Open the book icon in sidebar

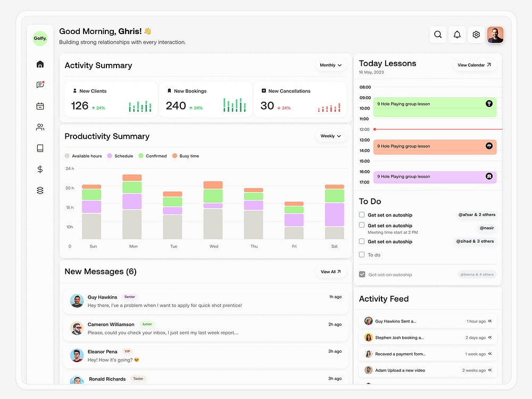click(40, 148)
